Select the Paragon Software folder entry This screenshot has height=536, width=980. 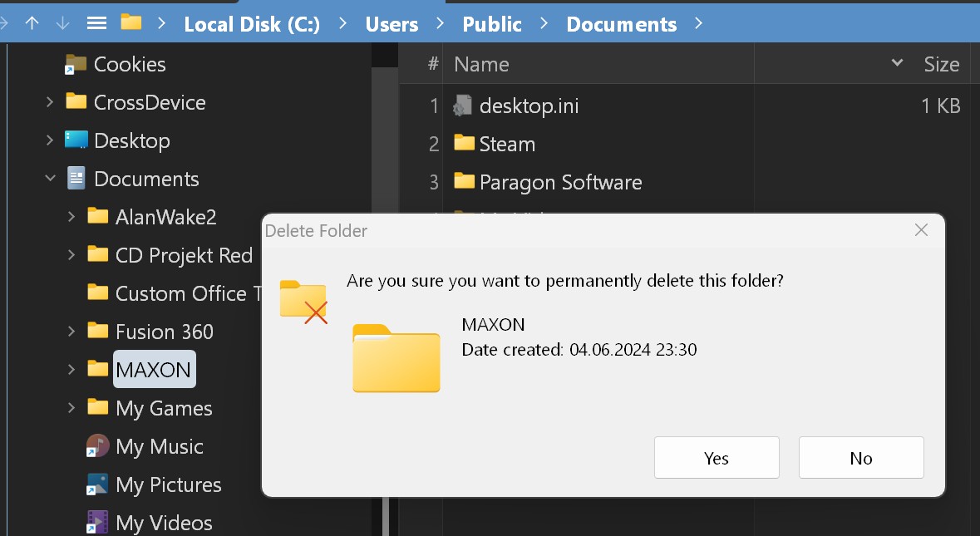coord(560,182)
